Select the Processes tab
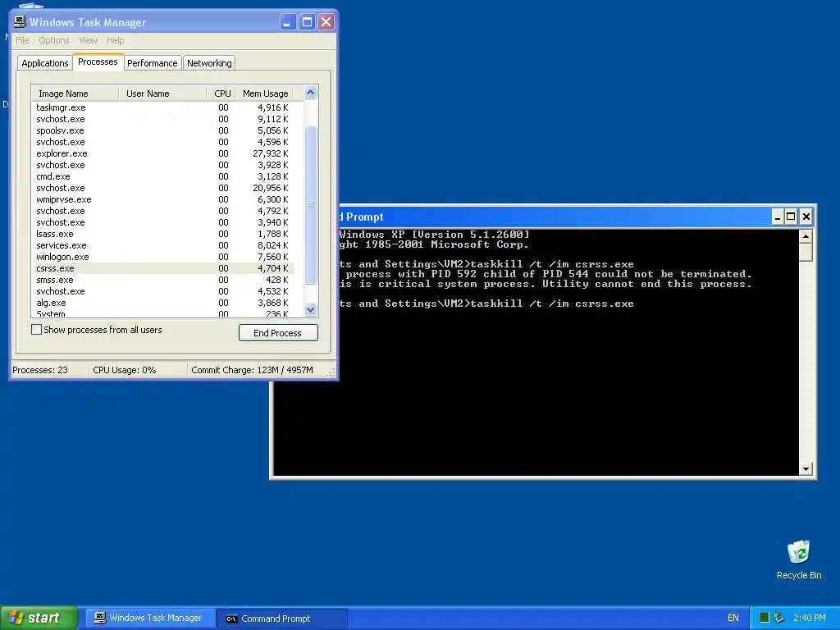 click(98, 62)
